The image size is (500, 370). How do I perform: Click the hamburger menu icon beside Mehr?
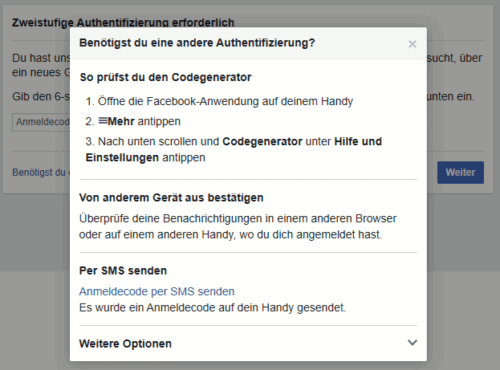103,121
